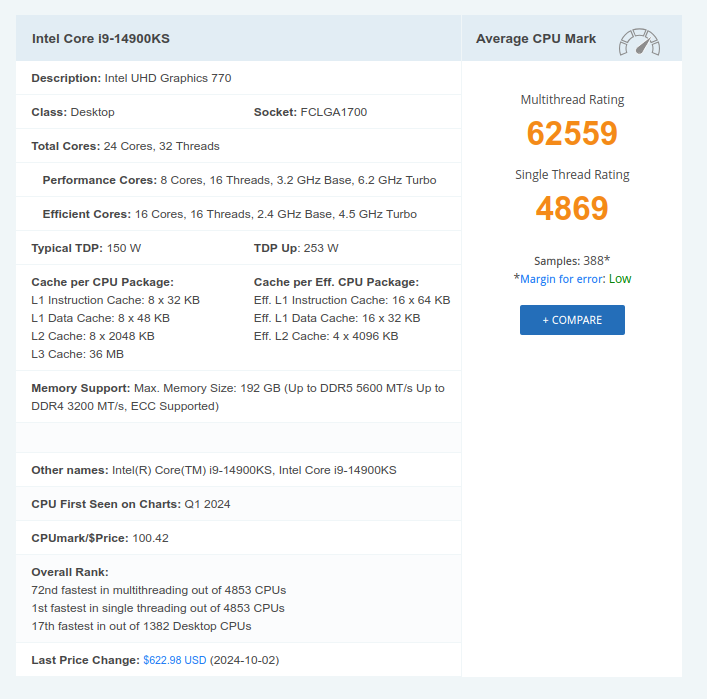The height and width of the screenshot is (699, 707).
Task: Click the Typical TDP: 150 W text
Action: (x=86, y=248)
